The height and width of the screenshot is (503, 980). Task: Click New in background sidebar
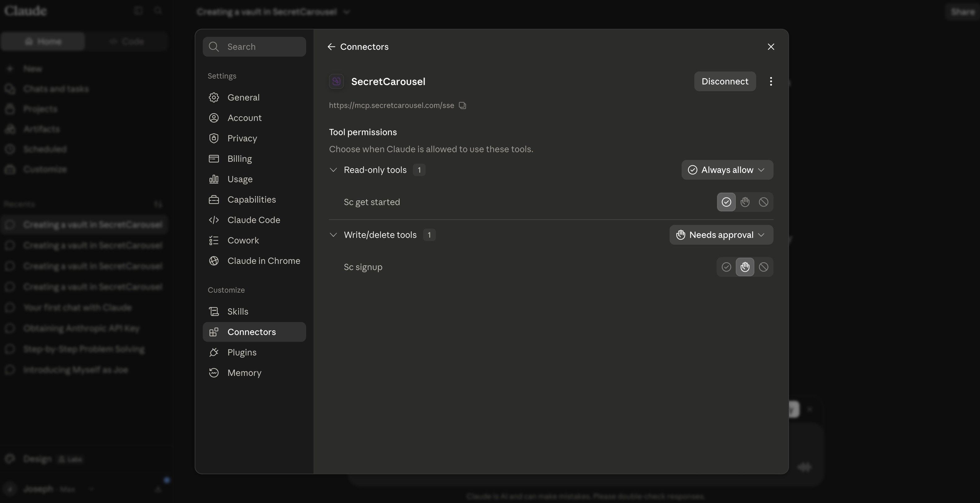tap(84, 69)
